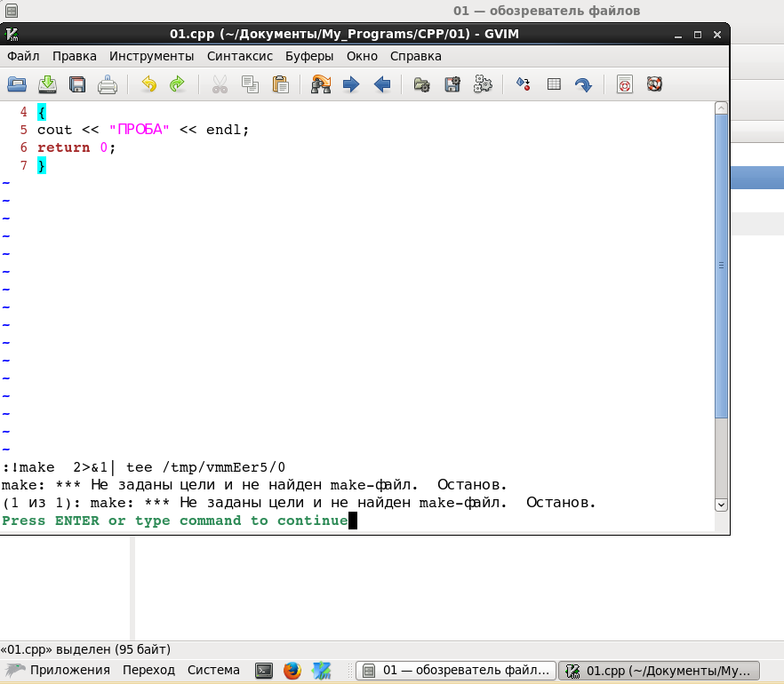Click the cout identifier on line 5
Screen dimensions: 784x684
click(x=54, y=130)
